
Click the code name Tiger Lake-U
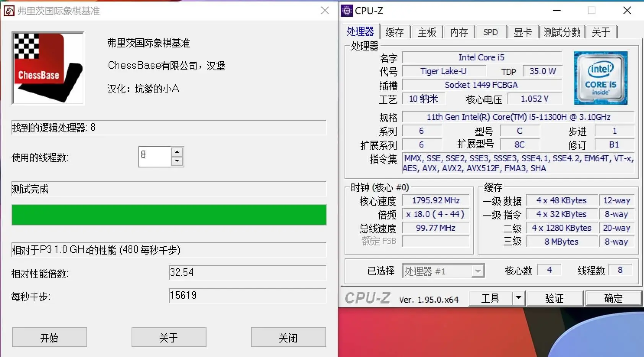click(444, 71)
